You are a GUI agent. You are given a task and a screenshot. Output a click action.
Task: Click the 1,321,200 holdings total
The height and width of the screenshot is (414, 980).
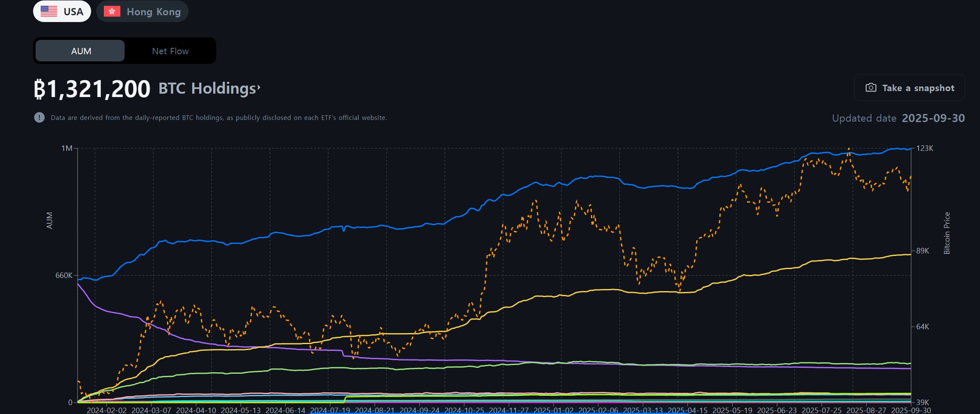coord(98,89)
